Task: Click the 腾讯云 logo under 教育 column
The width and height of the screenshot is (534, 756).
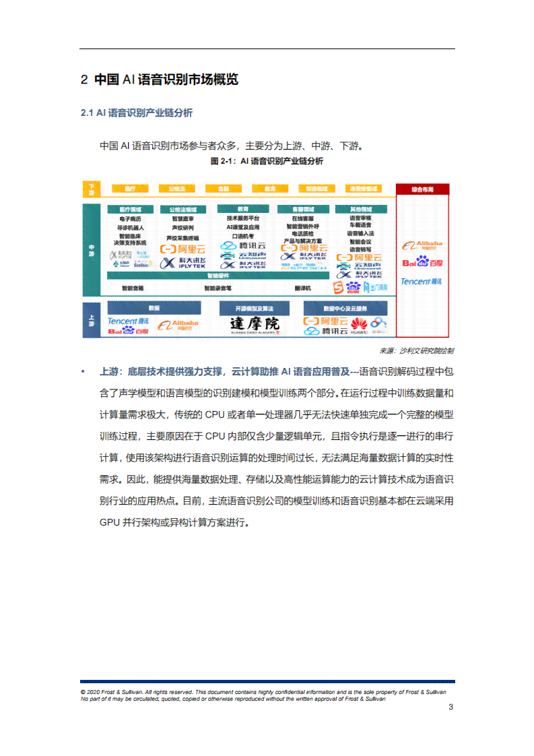Action: (x=243, y=246)
